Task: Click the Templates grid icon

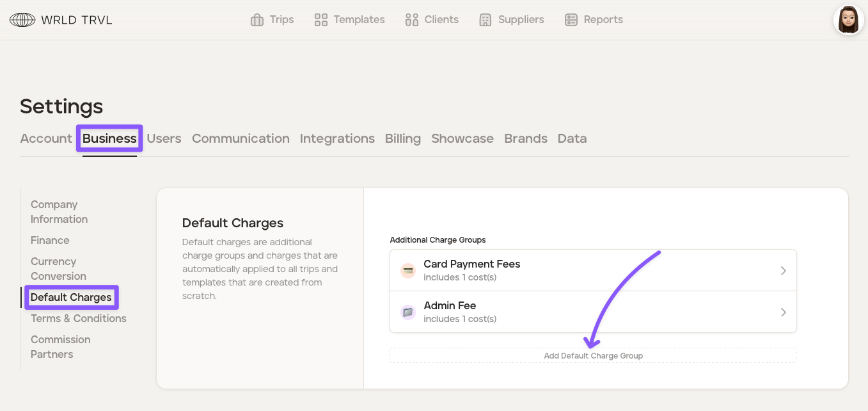Action: tap(321, 20)
